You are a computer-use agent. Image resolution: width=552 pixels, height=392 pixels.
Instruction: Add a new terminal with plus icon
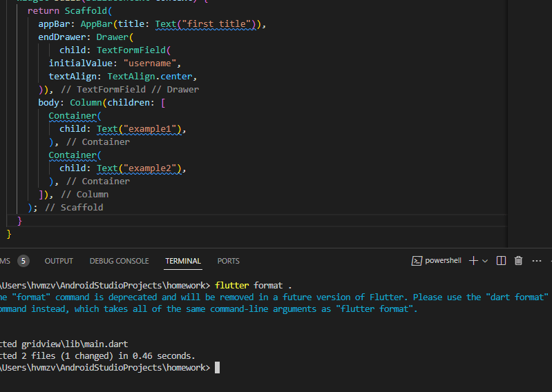(x=473, y=260)
